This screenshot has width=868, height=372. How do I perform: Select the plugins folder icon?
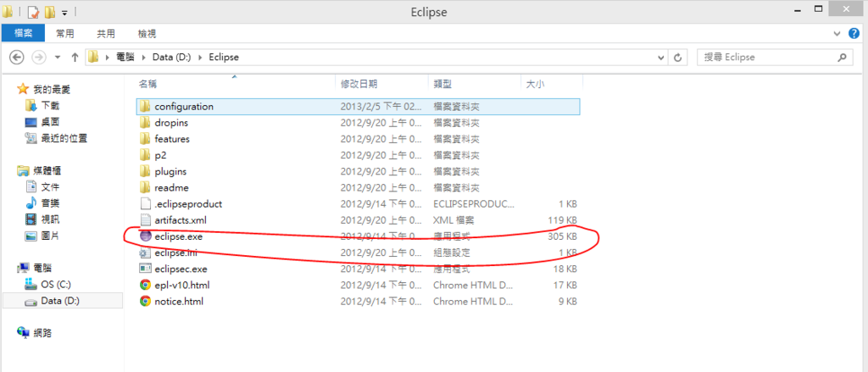pos(145,171)
